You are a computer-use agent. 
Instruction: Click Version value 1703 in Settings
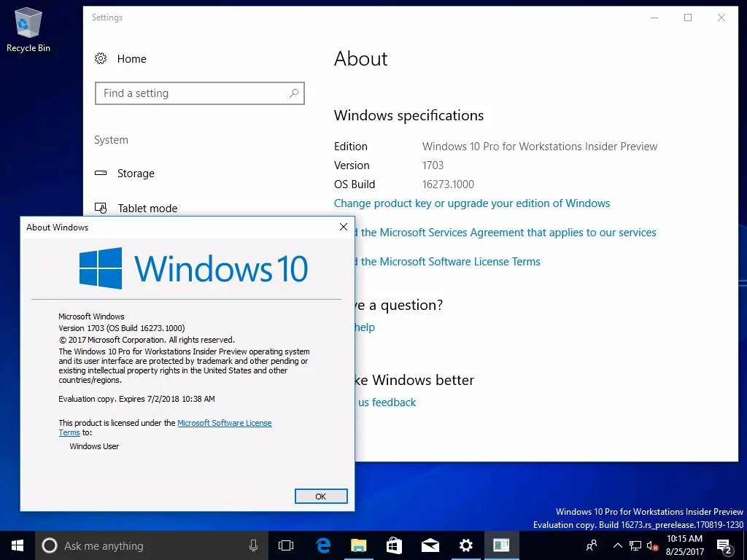point(433,166)
